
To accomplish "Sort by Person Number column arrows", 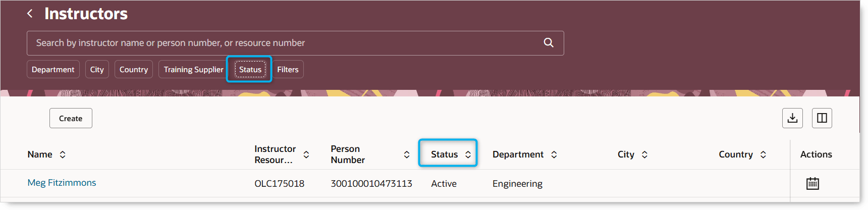I will click(407, 154).
